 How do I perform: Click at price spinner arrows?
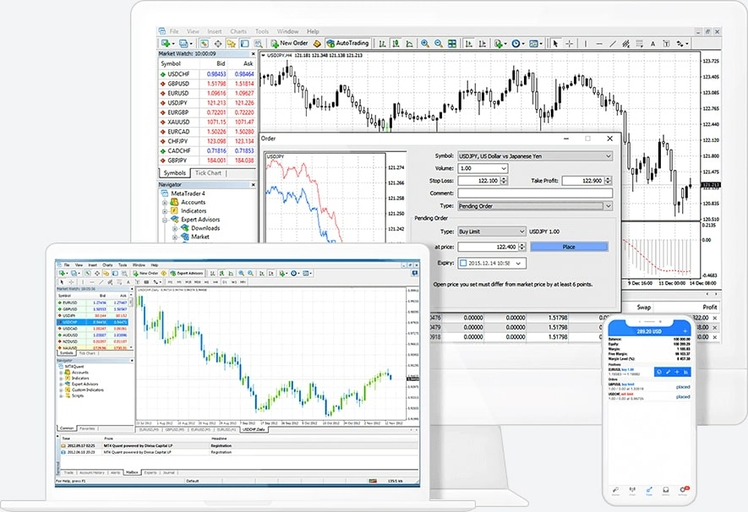coord(522,247)
